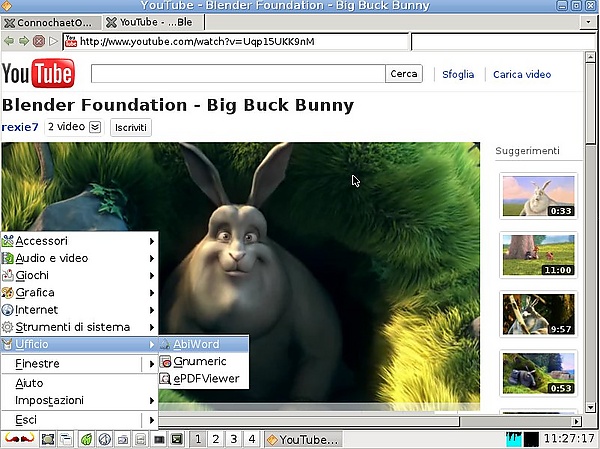
Task: Switch to virtual desktop 2
Action: 216,439
